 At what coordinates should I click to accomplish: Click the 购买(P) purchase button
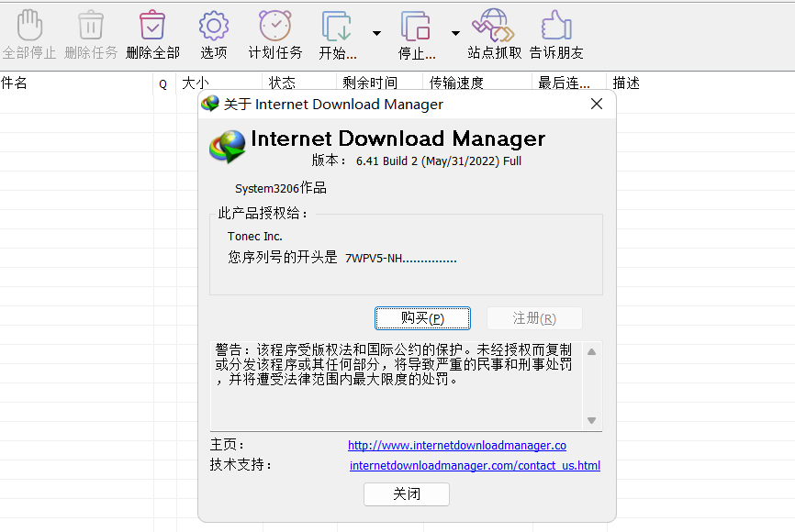(422, 318)
